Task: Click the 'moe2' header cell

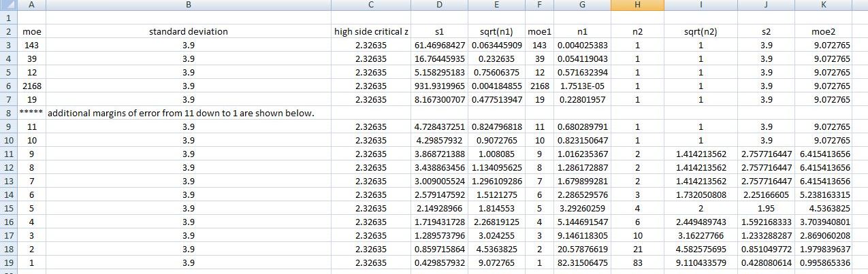Action: pos(824,31)
